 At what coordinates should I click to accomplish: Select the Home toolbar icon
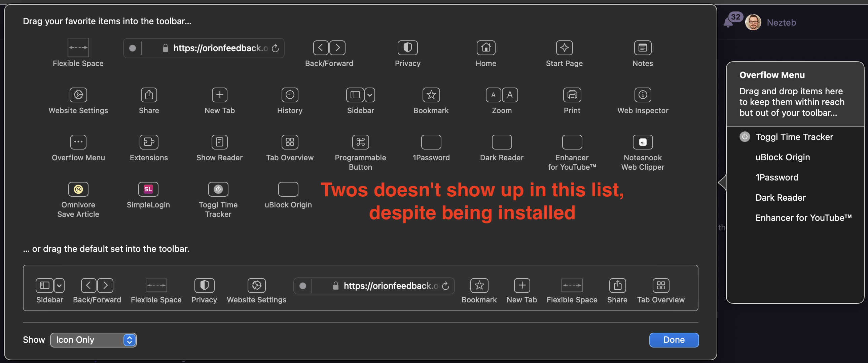click(486, 47)
